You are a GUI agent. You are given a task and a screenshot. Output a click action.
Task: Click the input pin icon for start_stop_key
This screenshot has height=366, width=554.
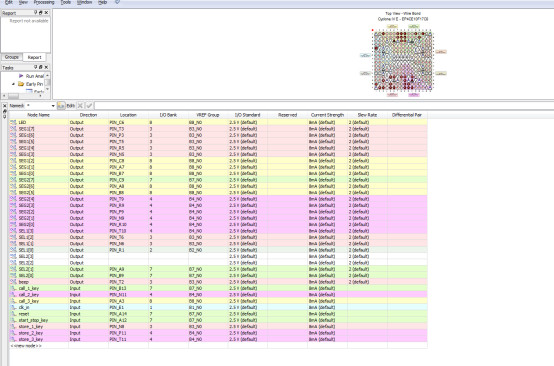[x=13, y=320]
